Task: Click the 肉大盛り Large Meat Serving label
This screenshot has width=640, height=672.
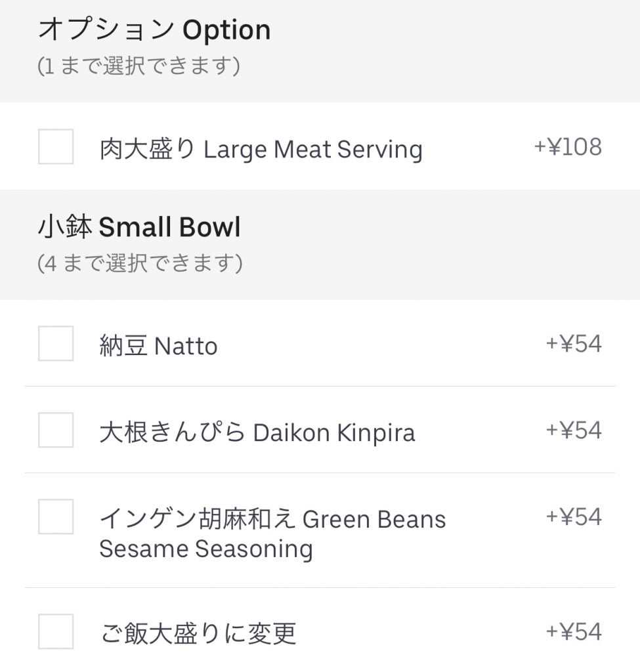Action: 261,149
